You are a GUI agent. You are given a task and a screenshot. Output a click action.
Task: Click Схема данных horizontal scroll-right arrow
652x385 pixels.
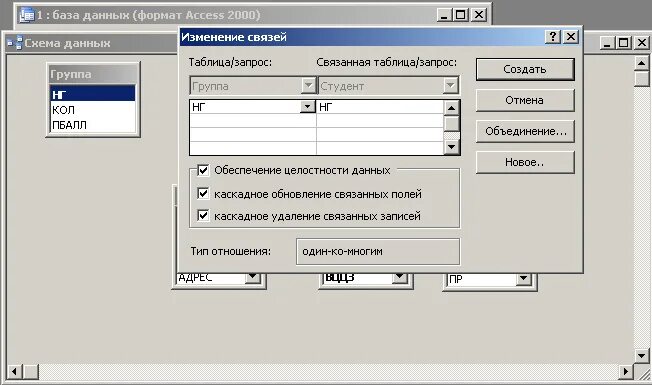[625, 371]
